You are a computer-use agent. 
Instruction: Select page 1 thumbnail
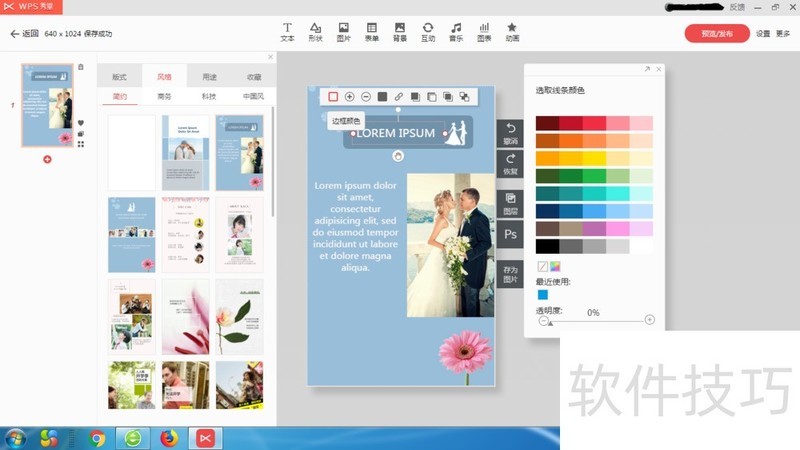[x=47, y=105]
